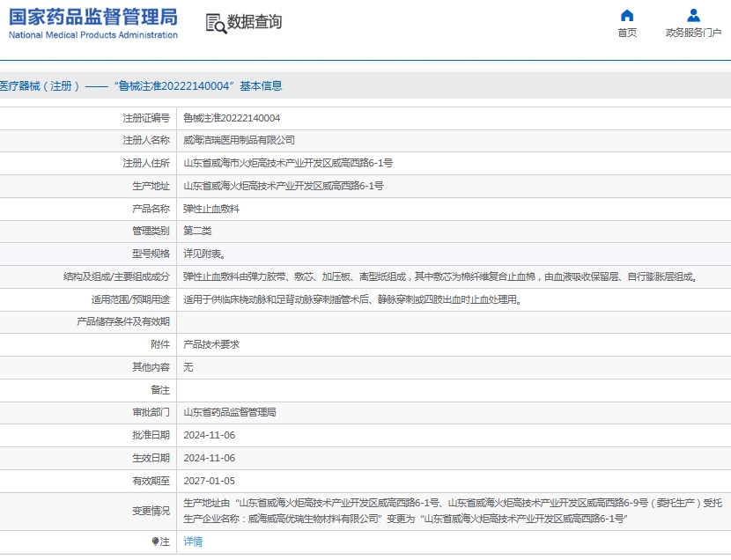The width and height of the screenshot is (731, 560).
Task: Click the lightbulb icon next to 注
Action: (155, 542)
